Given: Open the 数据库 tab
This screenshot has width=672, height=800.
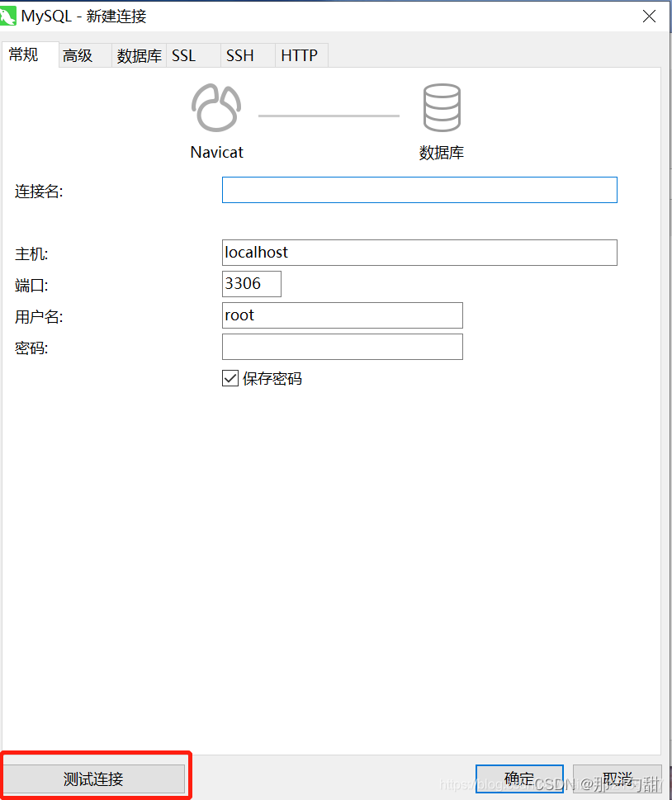Looking at the screenshot, I should coord(139,55).
